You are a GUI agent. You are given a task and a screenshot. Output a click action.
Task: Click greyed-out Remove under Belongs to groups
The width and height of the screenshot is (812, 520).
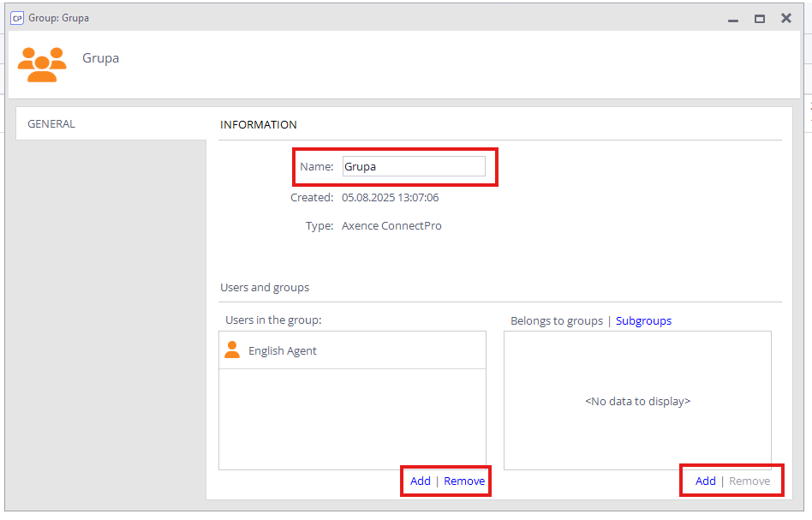tap(749, 481)
